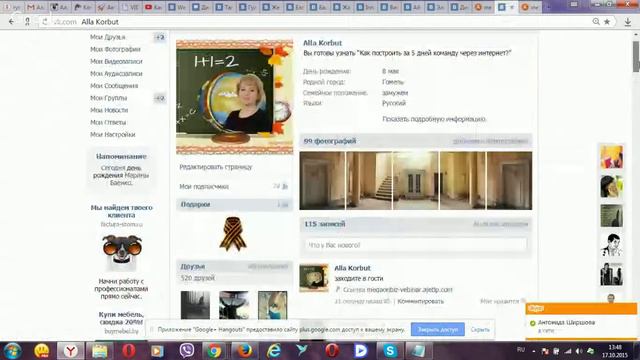
Task: Click Мне нравится on the wall post
Action: (503, 301)
